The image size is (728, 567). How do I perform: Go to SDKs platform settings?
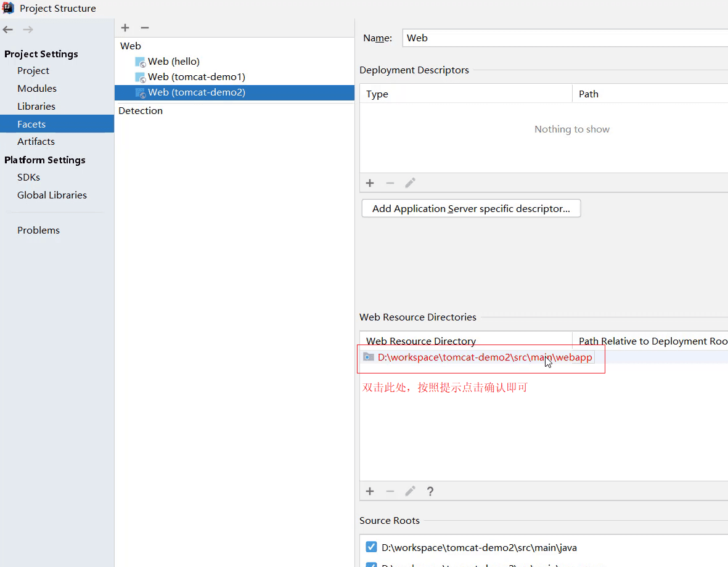pyautogui.click(x=28, y=177)
